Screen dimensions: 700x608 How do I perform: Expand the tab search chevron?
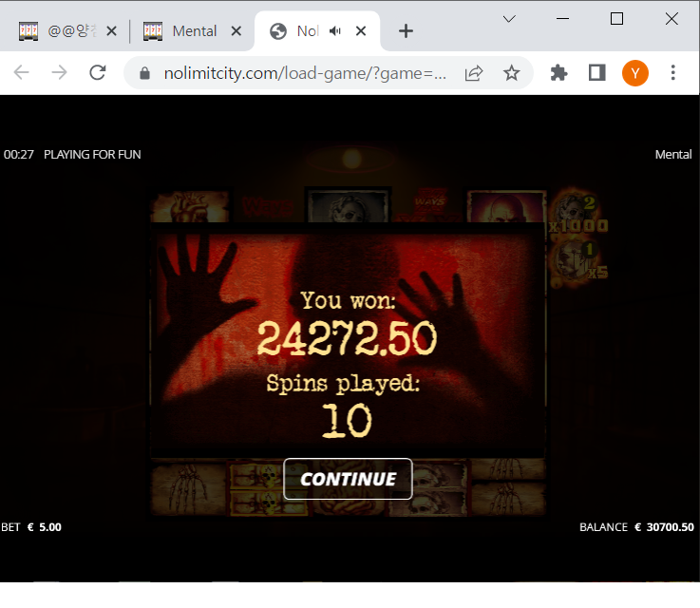point(509,19)
